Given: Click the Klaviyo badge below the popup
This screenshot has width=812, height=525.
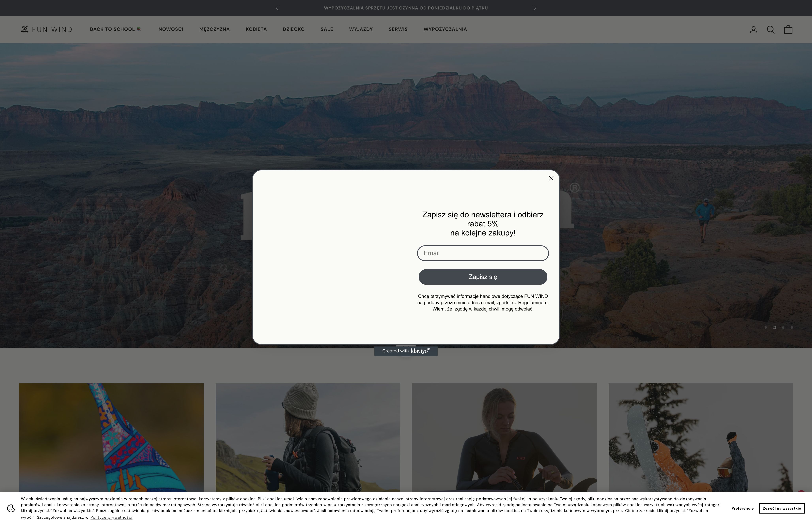Looking at the screenshot, I should 406,351.
